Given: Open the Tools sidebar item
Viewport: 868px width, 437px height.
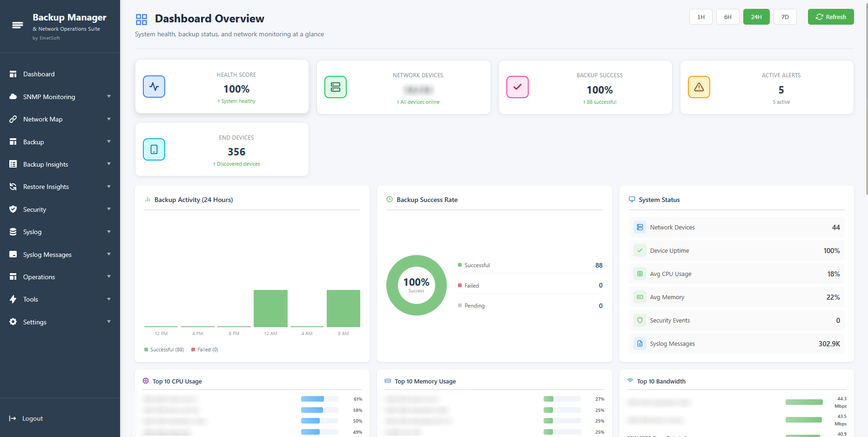Looking at the screenshot, I should (60, 299).
